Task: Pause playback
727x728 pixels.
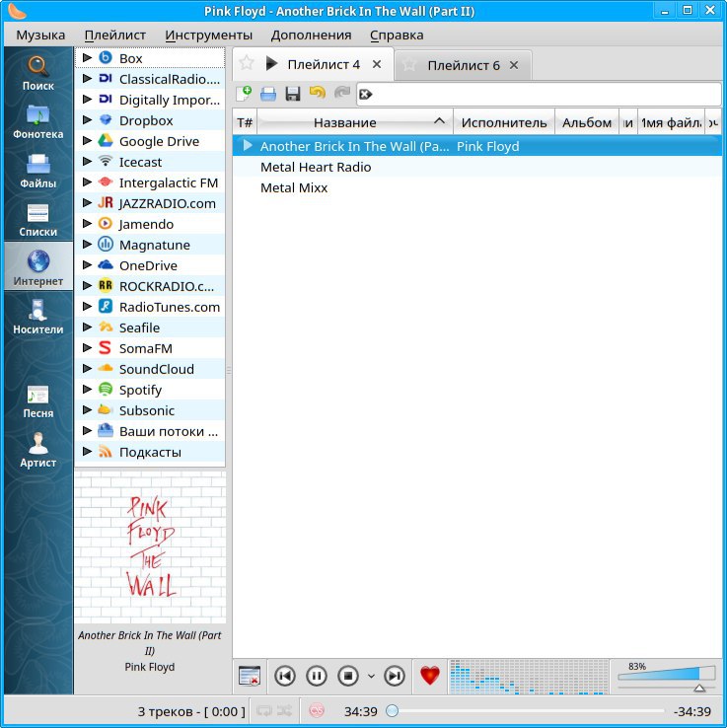Action: [x=317, y=676]
